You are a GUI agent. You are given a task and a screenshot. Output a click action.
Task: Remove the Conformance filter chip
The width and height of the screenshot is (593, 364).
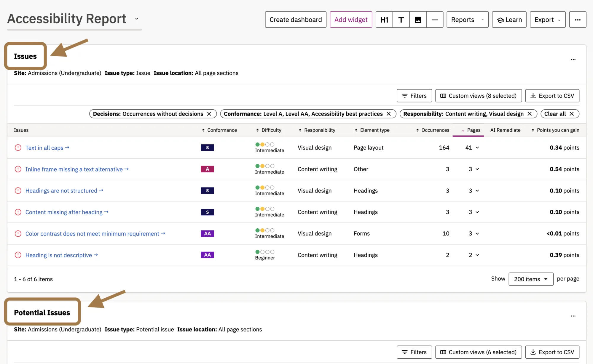tap(388, 114)
